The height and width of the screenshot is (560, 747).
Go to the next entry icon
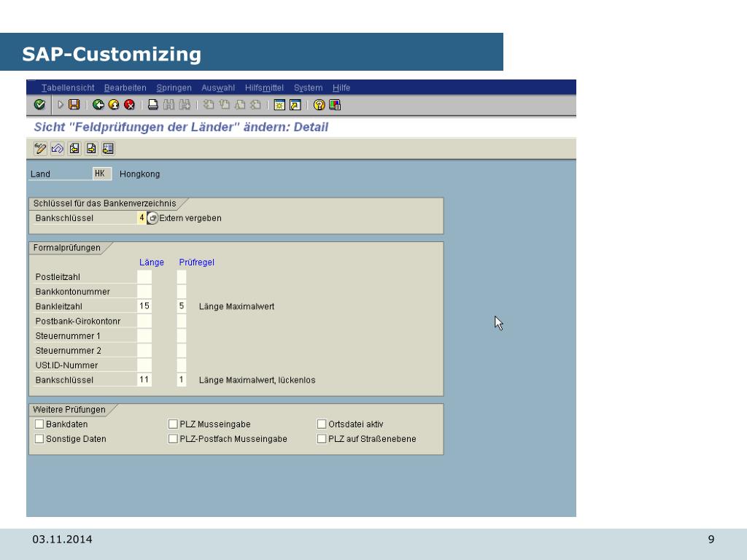pyautogui.click(x=91, y=149)
